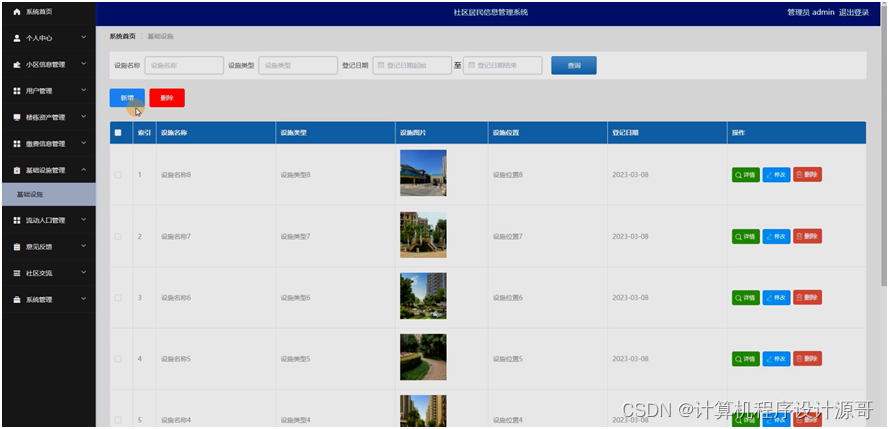The width and height of the screenshot is (889, 429).
Task: Click 删除 for row 设施名称8
Action: pos(807,175)
